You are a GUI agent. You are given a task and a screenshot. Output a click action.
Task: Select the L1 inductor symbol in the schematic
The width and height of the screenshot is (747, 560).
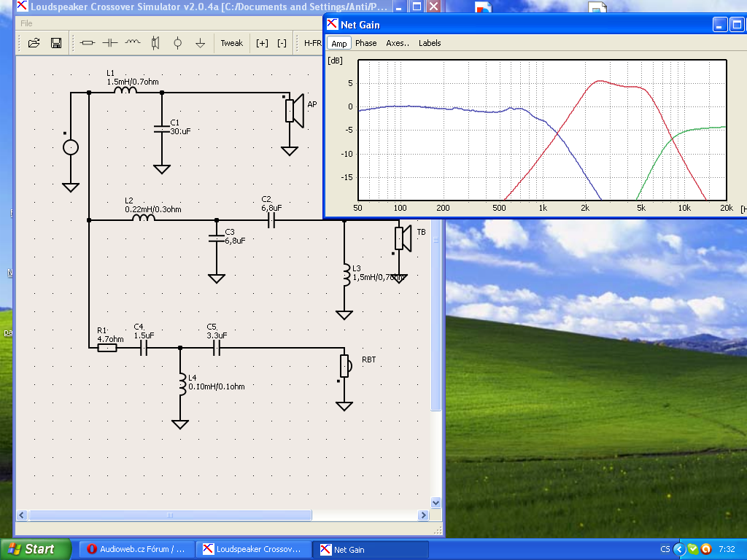coord(125,90)
